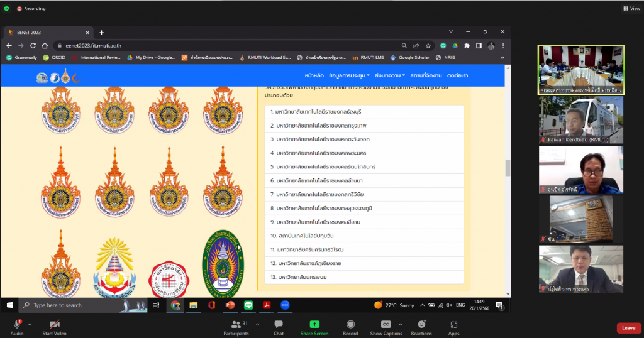The height and width of the screenshot is (338, 644).
Task: Go to the หน้าหลัก nav item
Action: [314, 75]
